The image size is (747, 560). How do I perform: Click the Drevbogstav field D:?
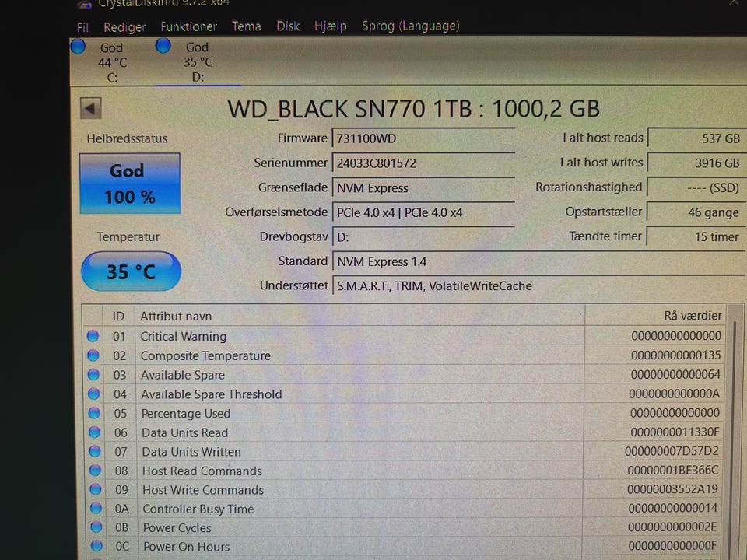pyautogui.click(x=423, y=236)
